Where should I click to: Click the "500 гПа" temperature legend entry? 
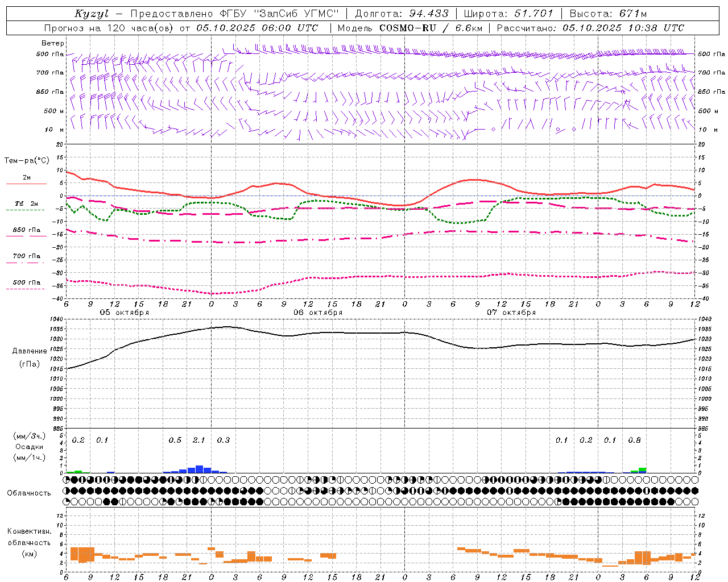pyautogui.click(x=26, y=282)
